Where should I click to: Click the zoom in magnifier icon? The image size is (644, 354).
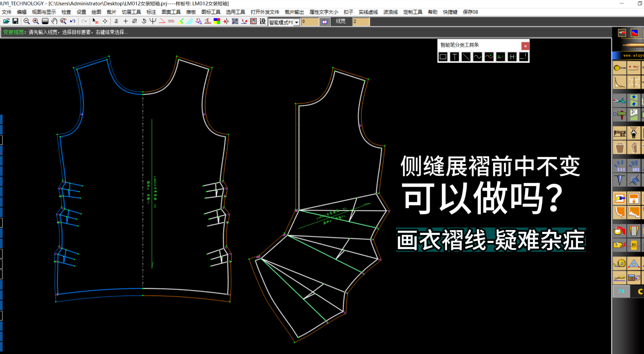(36, 21)
